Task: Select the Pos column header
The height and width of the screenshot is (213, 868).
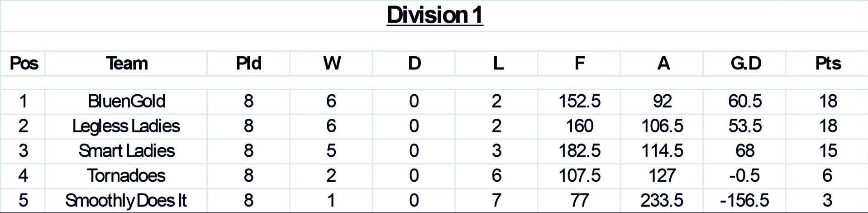Action: [24, 63]
